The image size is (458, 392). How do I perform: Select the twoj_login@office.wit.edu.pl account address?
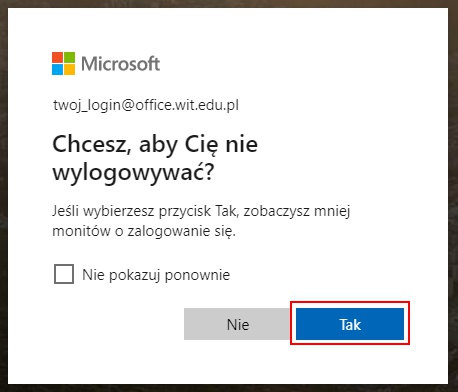[146, 105]
